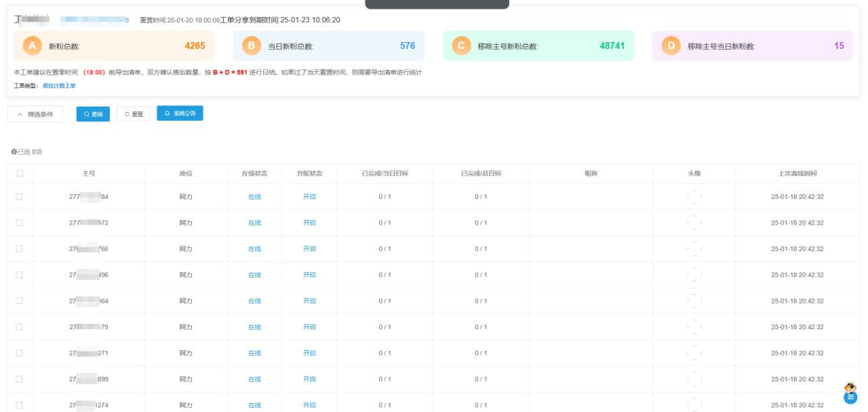The height and width of the screenshot is (412, 868).
Task: Click the C badge for 移除主号新粉总数
Action: pyautogui.click(x=461, y=46)
